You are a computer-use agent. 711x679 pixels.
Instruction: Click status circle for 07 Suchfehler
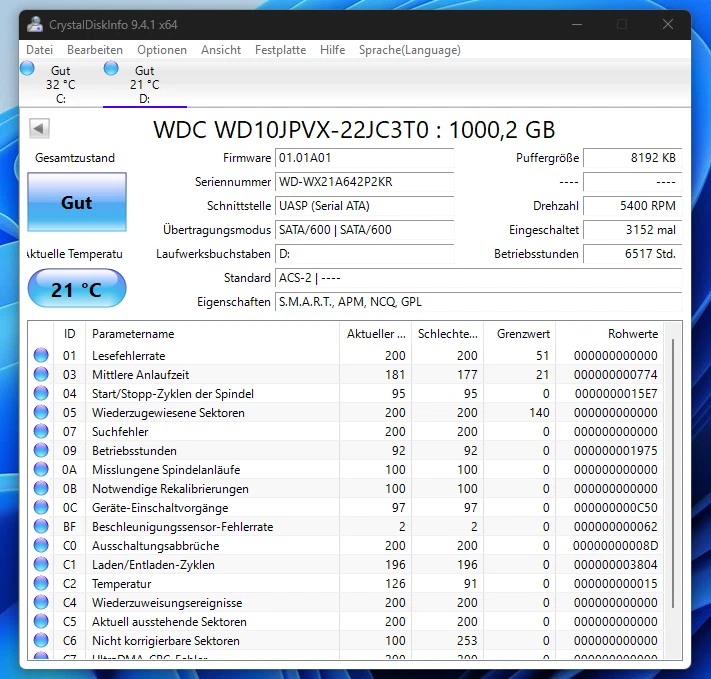pyautogui.click(x=41, y=431)
